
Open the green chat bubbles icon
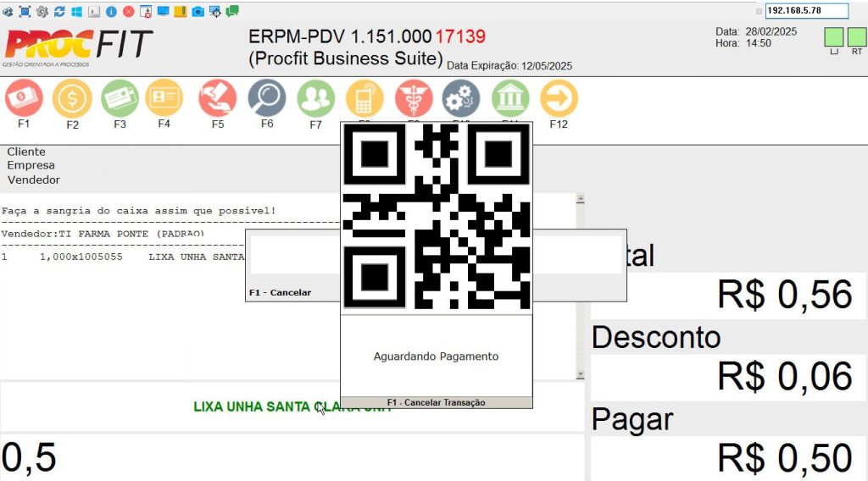pos(232,11)
